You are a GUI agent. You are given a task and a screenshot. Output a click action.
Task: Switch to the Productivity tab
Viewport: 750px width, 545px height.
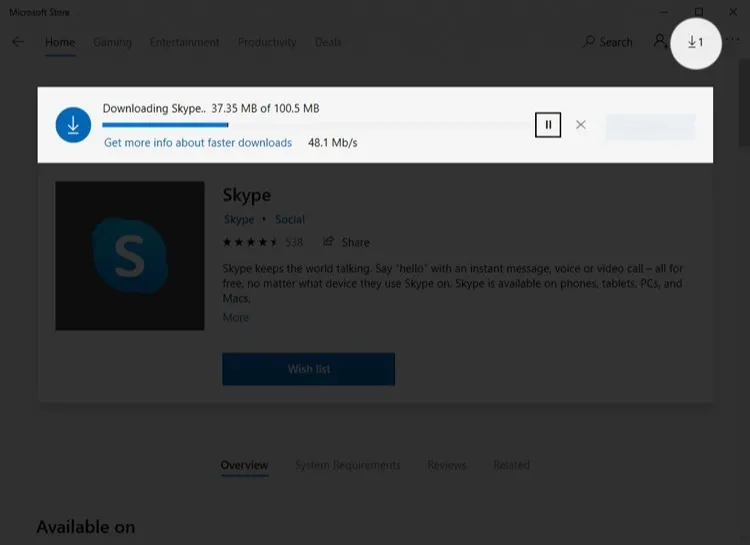267,43
